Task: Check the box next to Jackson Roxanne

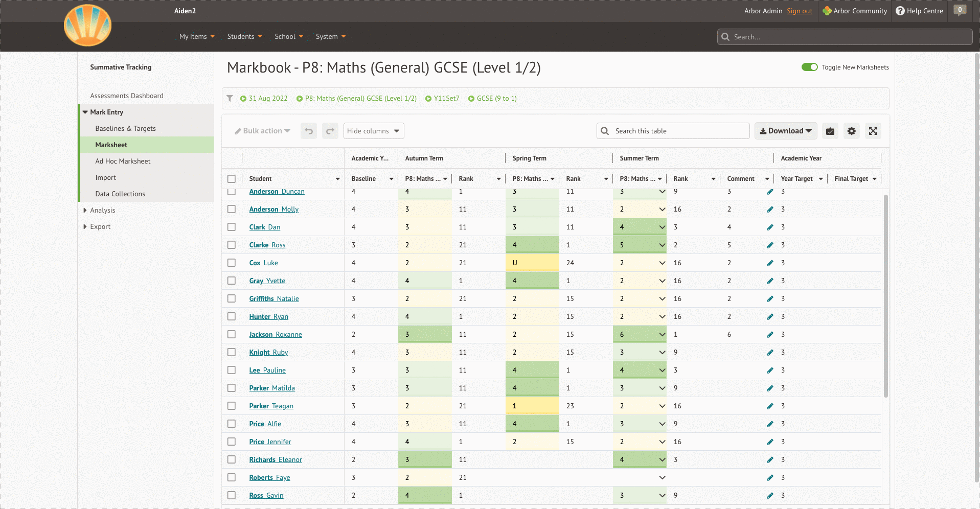Action: point(232,334)
